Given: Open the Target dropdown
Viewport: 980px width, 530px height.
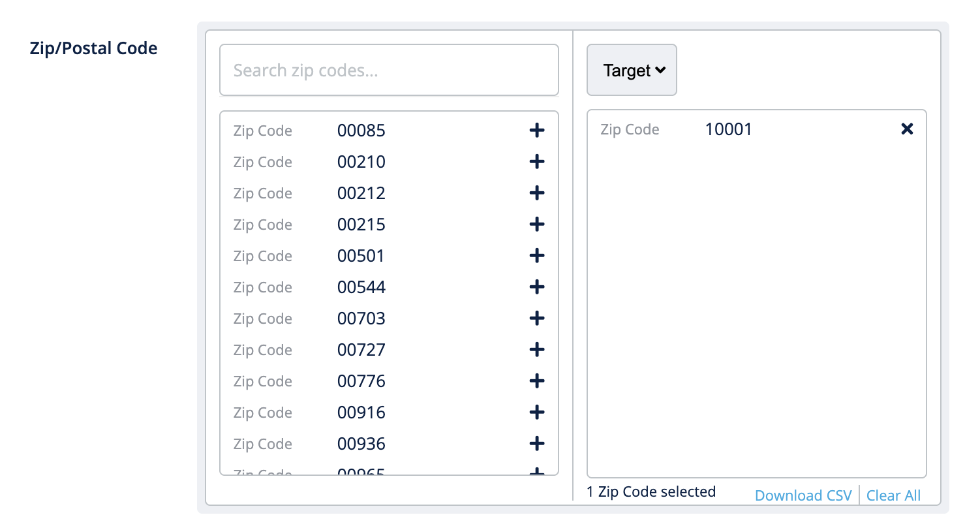Looking at the screenshot, I should pyautogui.click(x=632, y=70).
